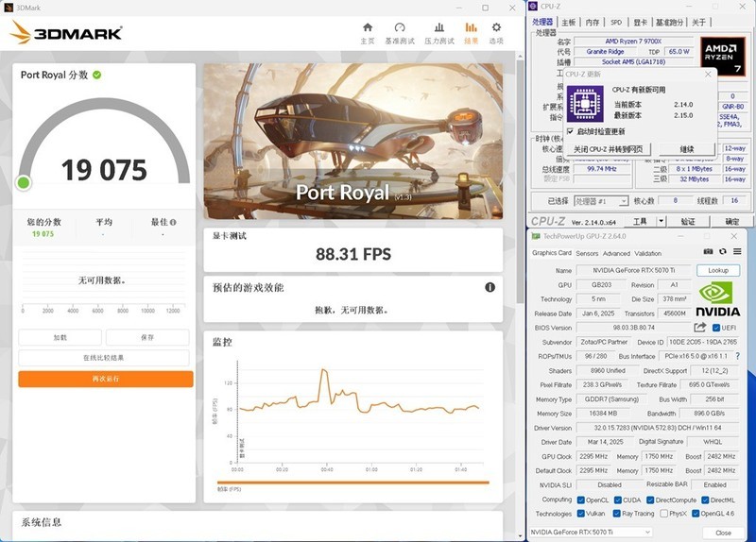Toggle OpenCL checkbox

(581, 500)
